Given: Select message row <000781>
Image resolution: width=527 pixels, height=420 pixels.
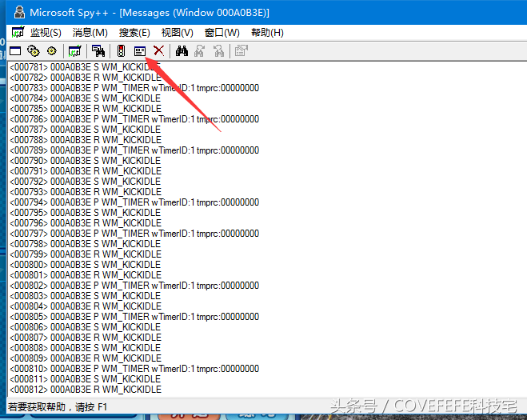Looking at the screenshot, I should (85, 67).
